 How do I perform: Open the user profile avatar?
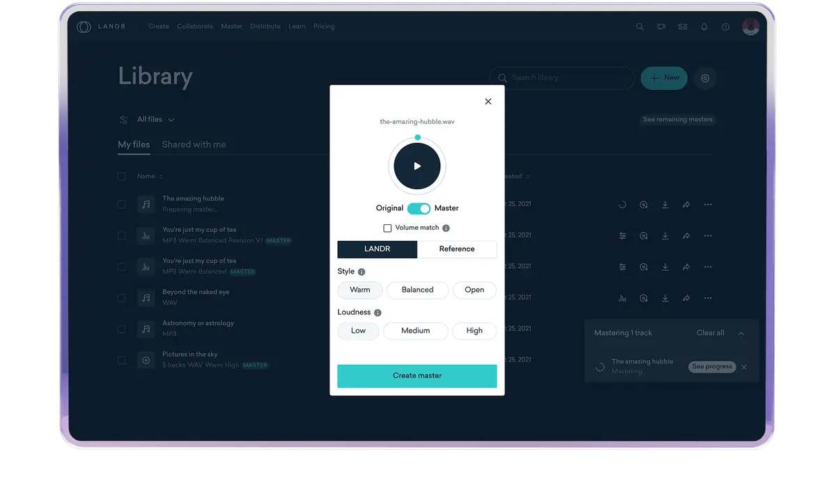750,27
